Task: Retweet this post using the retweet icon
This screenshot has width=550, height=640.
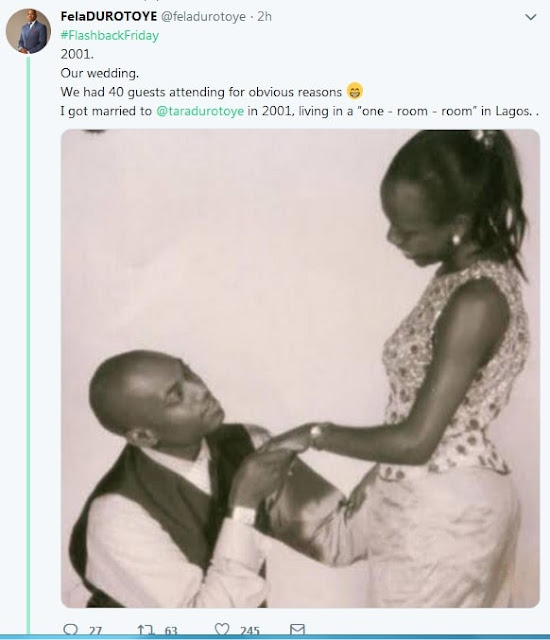Action: point(146,630)
